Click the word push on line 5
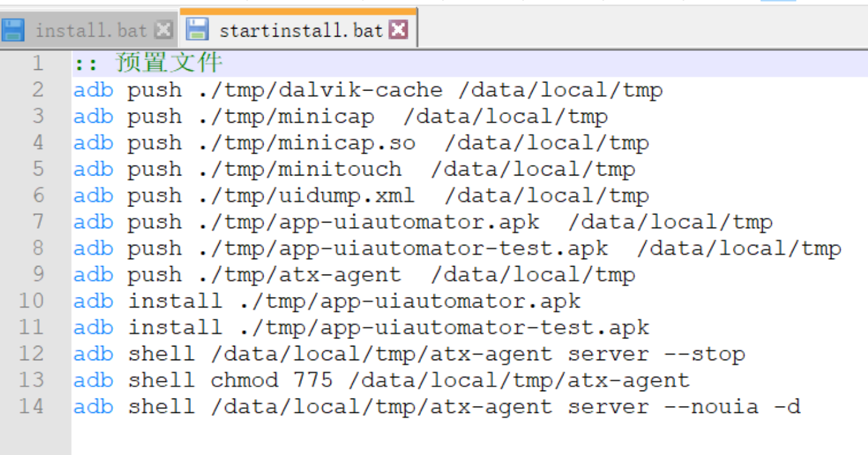This screenshot has width=868, height=455. [155, 169]
